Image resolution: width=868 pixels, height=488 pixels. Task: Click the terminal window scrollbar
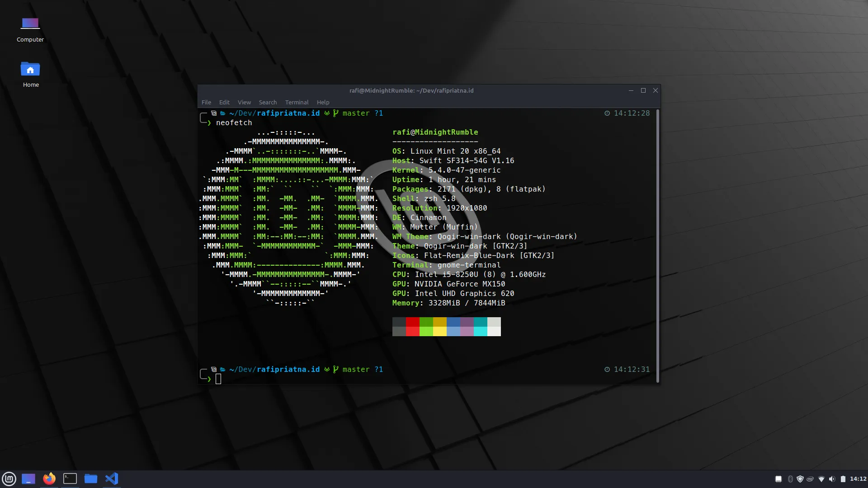[x=658, y=244]
